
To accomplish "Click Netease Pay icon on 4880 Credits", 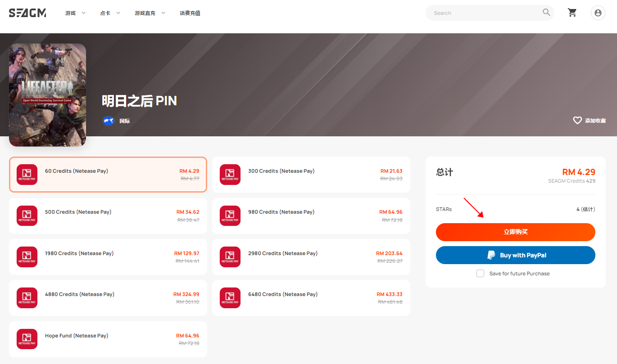I will point(27,298).
